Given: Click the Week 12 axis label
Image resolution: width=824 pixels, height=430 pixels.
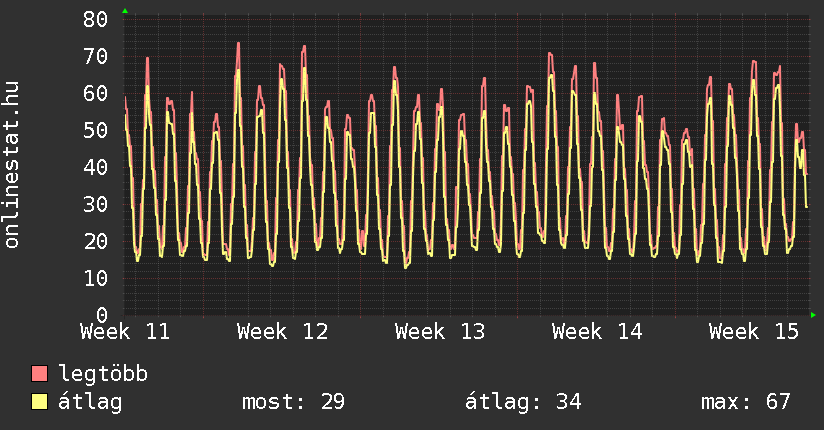Looking at the screenshot, I should coord(282,332).
